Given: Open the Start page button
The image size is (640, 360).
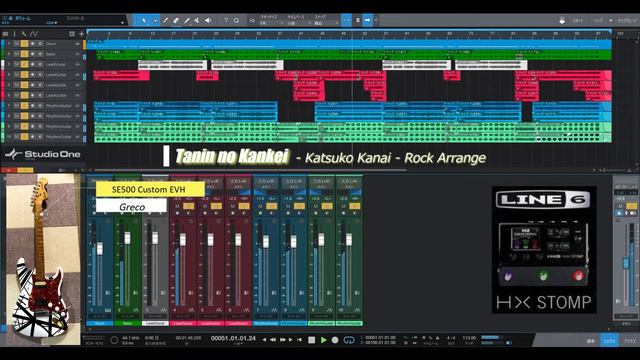Looking at the screenshot, I should (x=578, y=20).
